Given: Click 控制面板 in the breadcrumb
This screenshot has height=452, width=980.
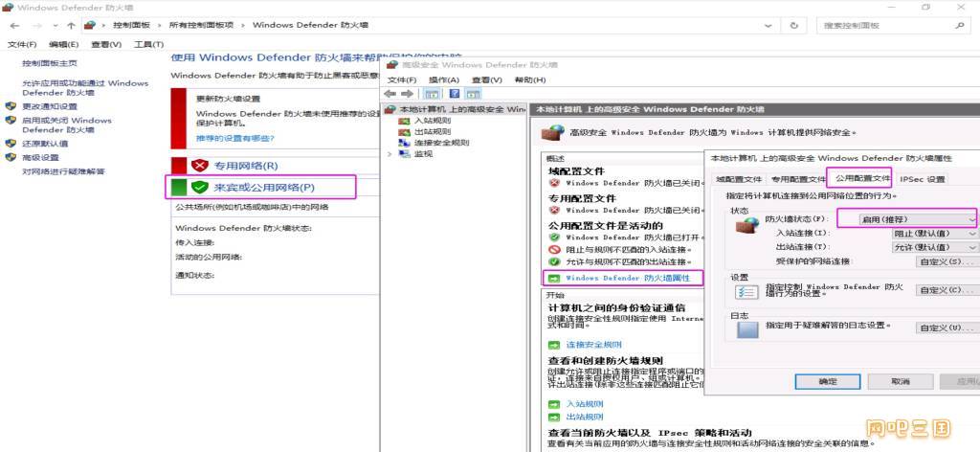Looking at the screenshot, I should (131, 25).
